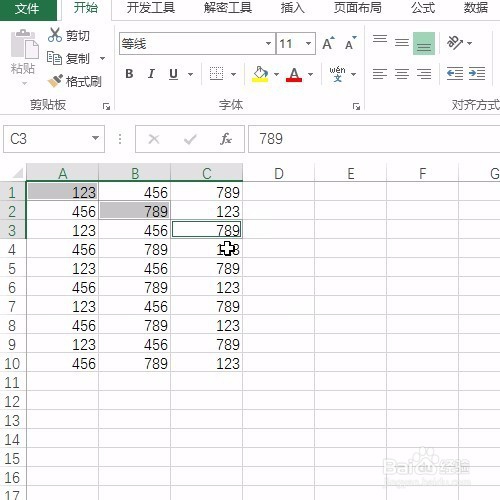Select column A header
The width and height of the screenshot is (500, 500).
coord(63,173)
